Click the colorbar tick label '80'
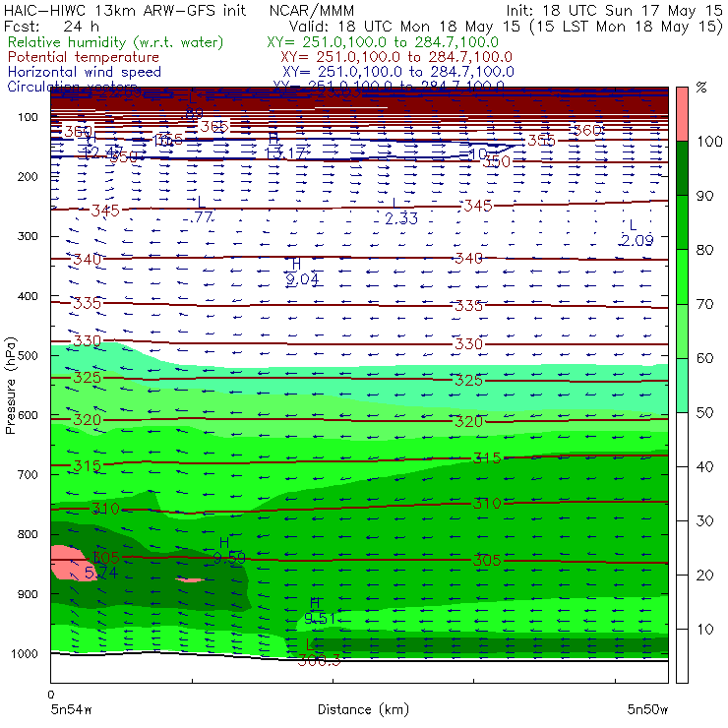 coord(704,250)
